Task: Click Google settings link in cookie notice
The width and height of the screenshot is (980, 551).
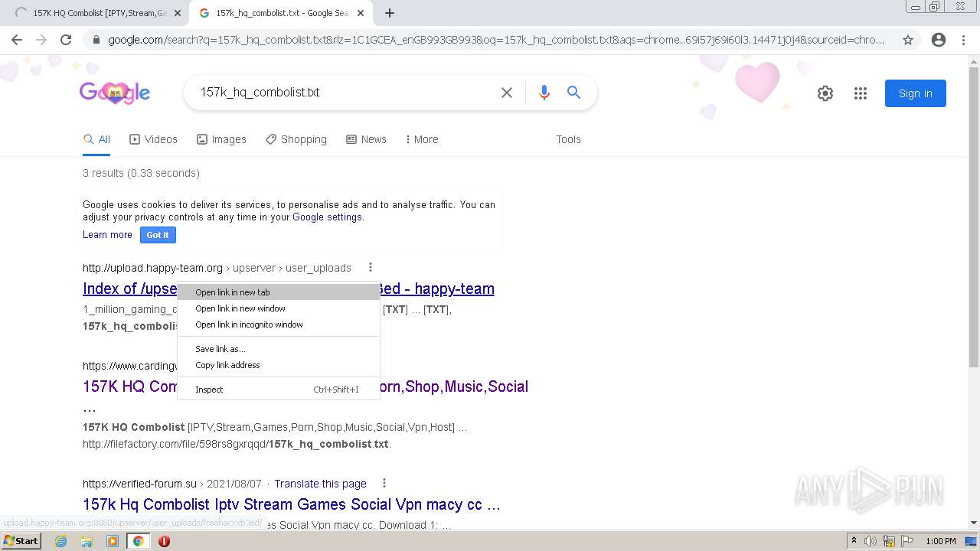Action: coord(327,217)
